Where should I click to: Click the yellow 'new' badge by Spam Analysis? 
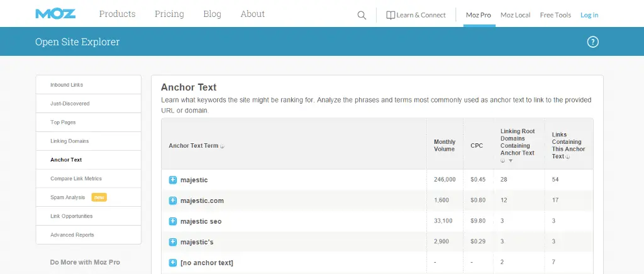[x=99, y=197]
